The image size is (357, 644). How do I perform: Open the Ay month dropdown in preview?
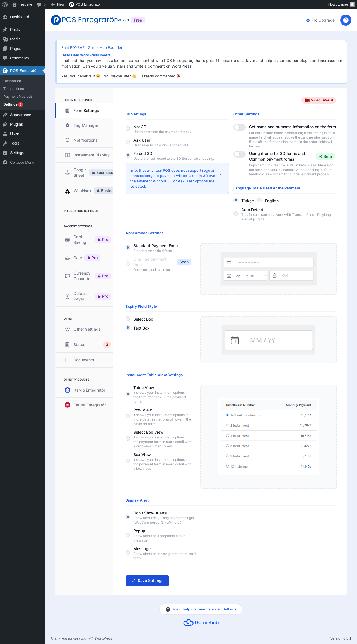tap(242, 276)
